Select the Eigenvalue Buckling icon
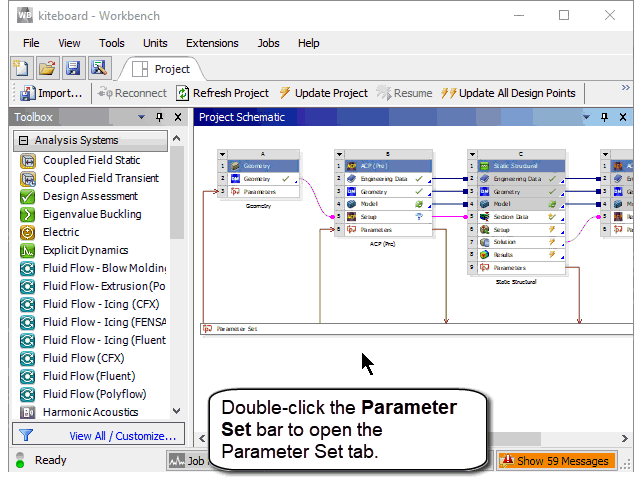 tap(27, 215)
